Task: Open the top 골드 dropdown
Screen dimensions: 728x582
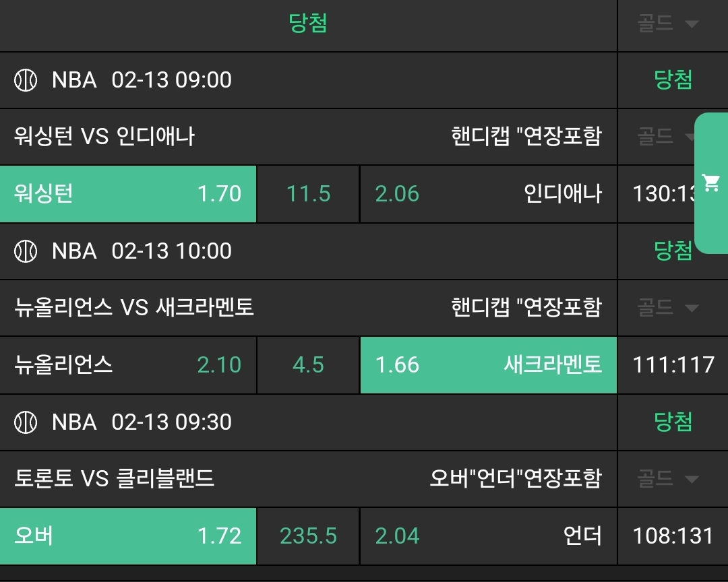Action: (x=667, y=24)
